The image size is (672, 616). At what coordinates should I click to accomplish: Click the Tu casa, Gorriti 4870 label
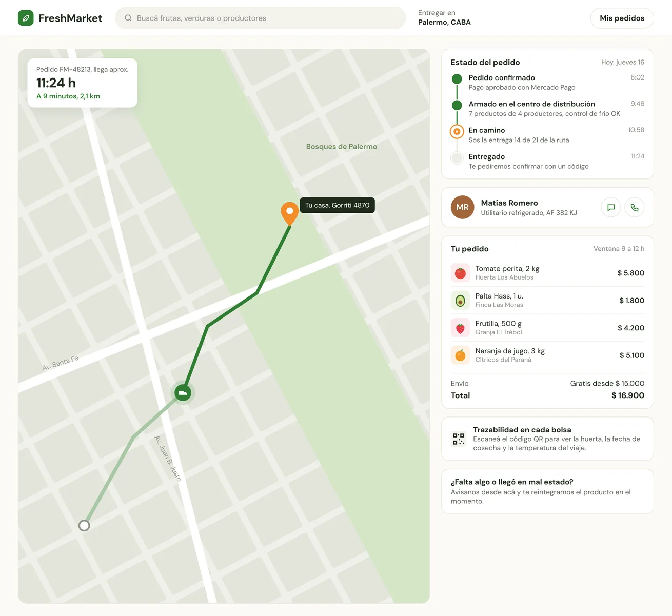[x=338, y=205]
